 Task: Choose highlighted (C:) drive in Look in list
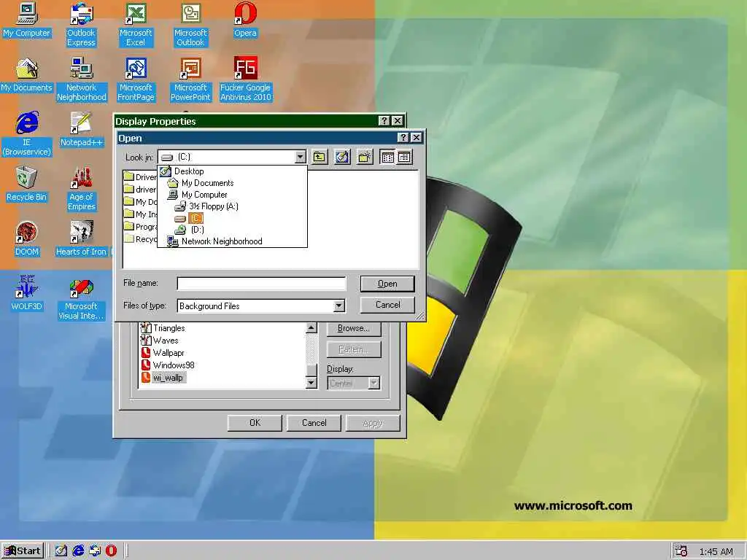233,218
